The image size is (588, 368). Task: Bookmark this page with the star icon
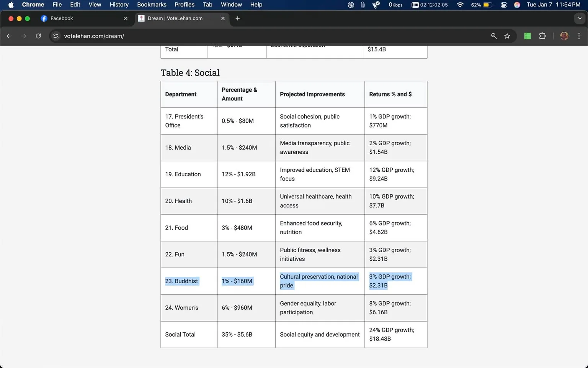507,36
